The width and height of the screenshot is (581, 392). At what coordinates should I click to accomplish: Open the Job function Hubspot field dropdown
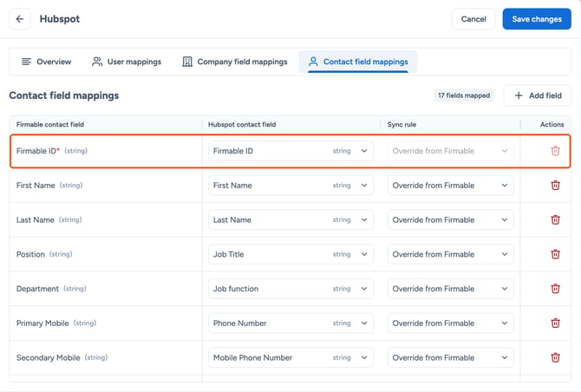pos(290,289)
